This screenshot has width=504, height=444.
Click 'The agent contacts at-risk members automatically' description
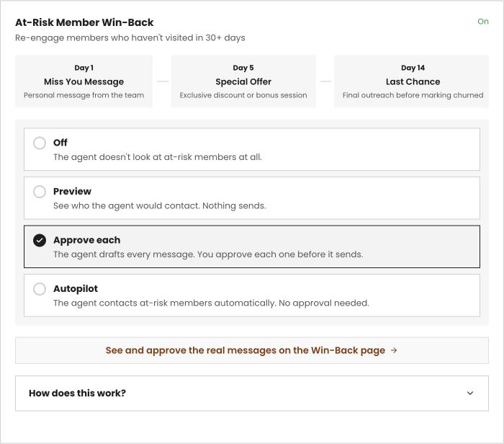[211, 303]
